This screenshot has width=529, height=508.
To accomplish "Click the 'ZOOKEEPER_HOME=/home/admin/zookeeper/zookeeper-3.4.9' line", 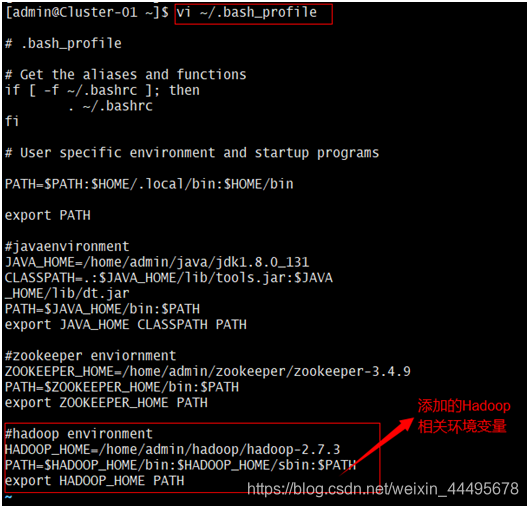I will [208, 371].
